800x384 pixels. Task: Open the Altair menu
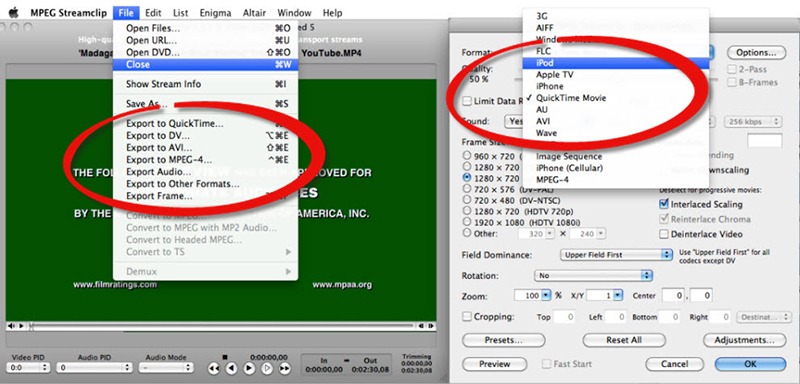click(254, 13)
